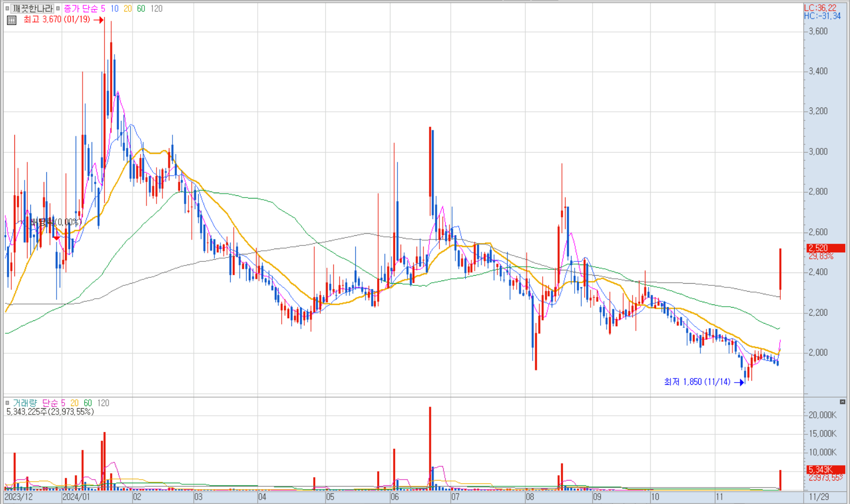This screenshot has height=504, width=850.
Task: Open the 종가 단순 moving average settings
Action: coord(81,9)
